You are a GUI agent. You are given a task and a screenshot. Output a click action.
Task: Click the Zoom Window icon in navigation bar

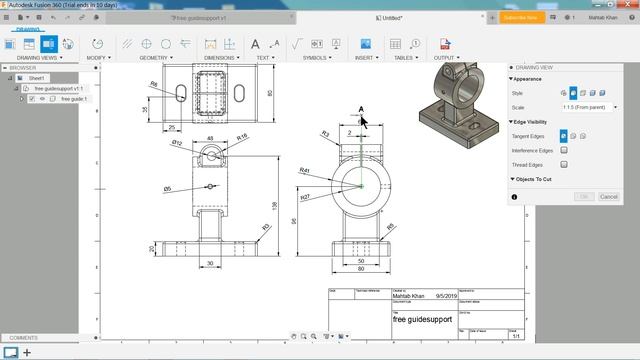coord(304,336)
